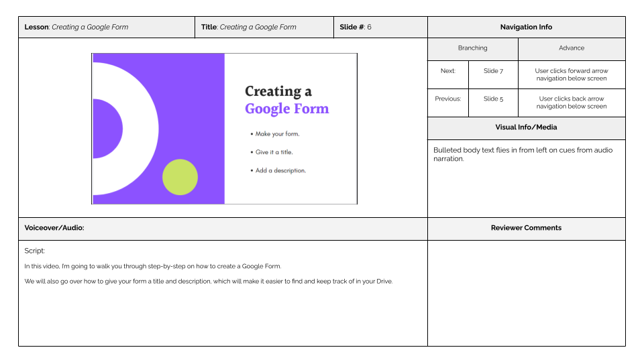The image size is (644, 362).
Task: Click the 'Previous:' label cell
Action: [x=448, y=103]
